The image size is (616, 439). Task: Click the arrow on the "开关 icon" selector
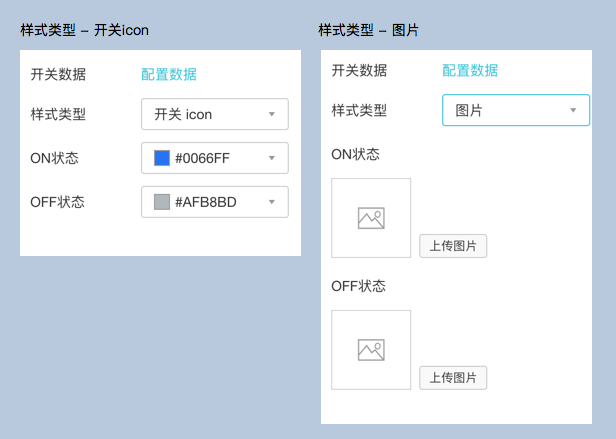[x=271, y=114]
